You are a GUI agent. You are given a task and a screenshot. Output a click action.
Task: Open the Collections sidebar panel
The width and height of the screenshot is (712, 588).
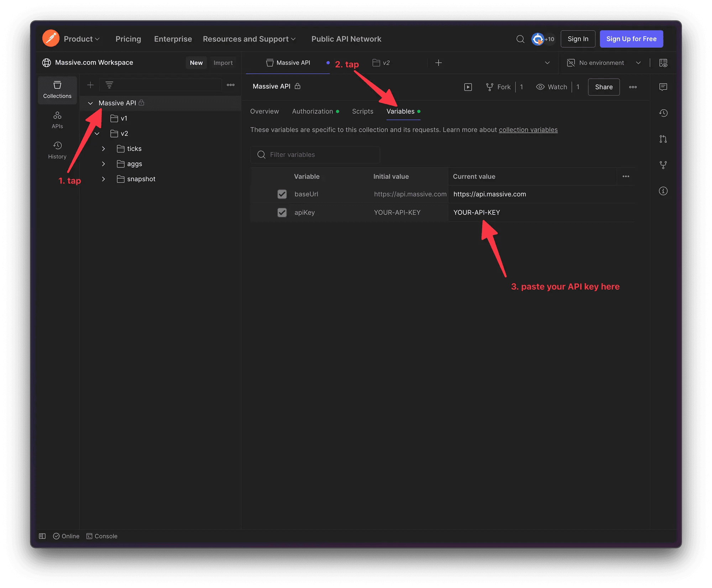(x=57, y=90)
